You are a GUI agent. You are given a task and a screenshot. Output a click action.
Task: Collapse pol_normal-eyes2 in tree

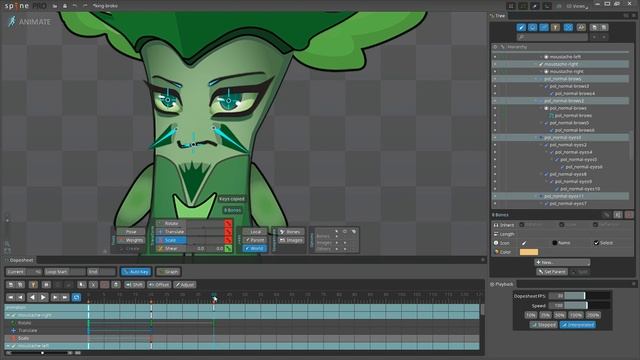(x=541, y=145)
